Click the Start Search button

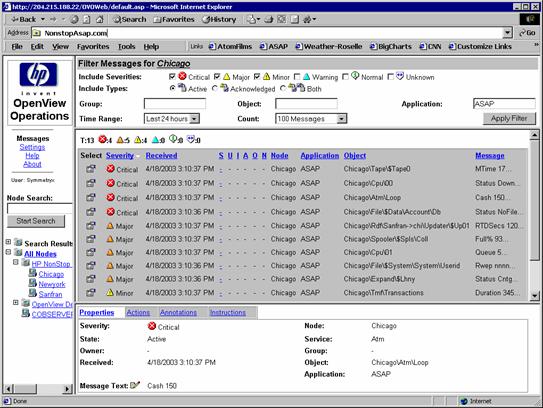point(36,221)
